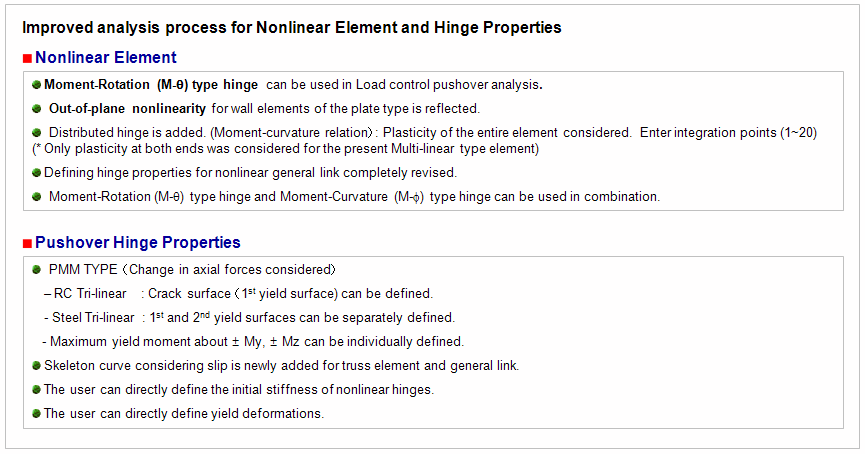Click green bullet before Out-of-plane nonlinearity

37,108
